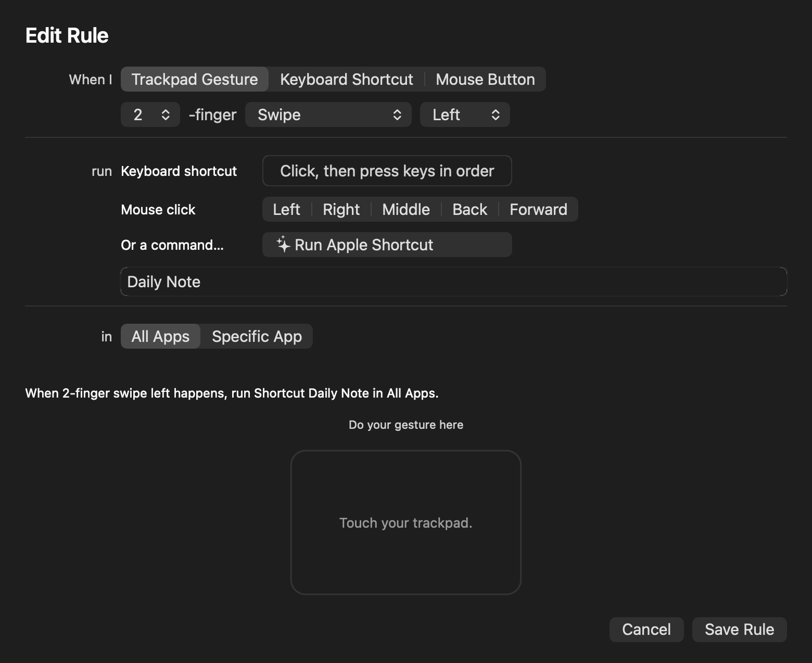Select the Trackpad Gesture trigger tab
This screenshot has width=812, height=663.
coord(195,79)
